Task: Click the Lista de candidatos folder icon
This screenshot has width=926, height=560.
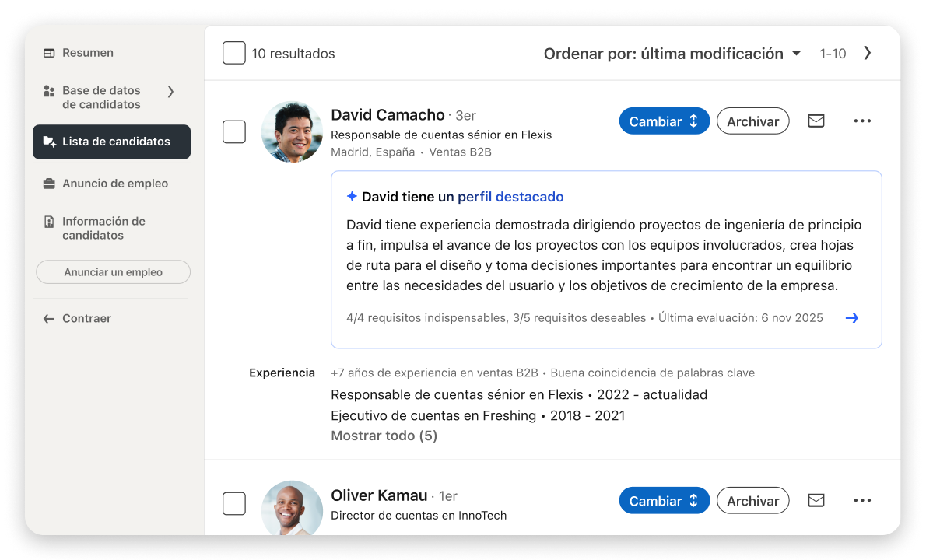Action: pos(50,142)
